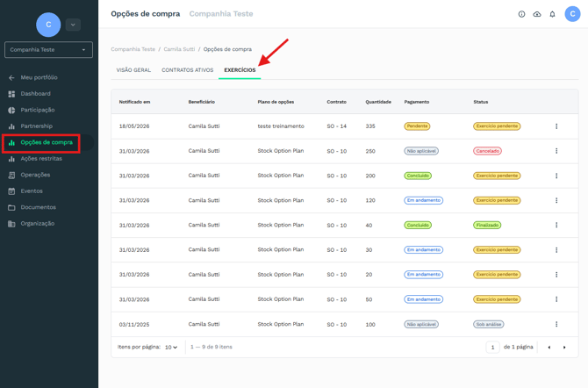Click the Dashboard grid icon

(11, 94)
